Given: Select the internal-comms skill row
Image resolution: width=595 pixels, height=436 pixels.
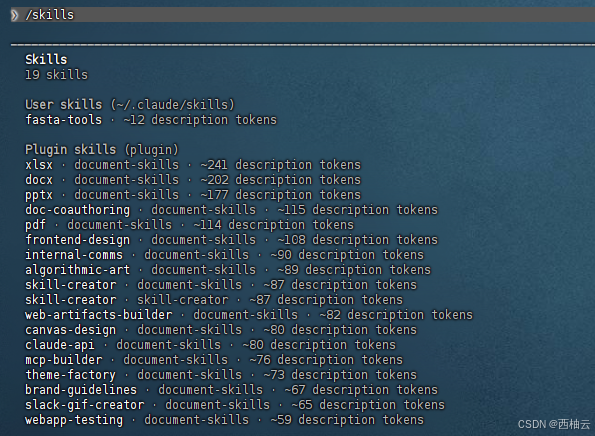Looking at the screenshot, I should point(224,255).
